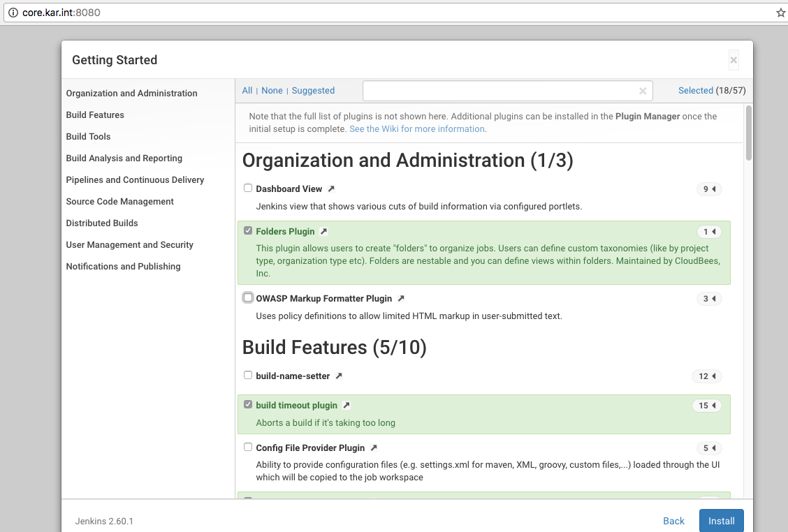The image size is (788, 532).
Task: Click the Back link
Action: 673,521
